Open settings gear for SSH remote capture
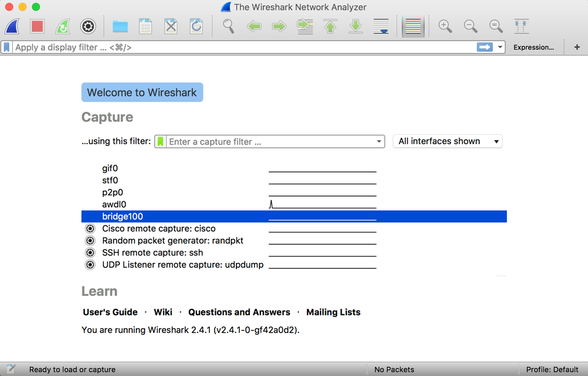The image size is (588, 376). 90,252
